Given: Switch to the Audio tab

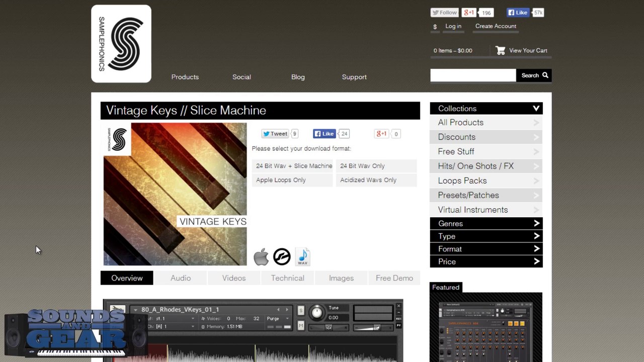Looking at the screenshot, I should coord(181,278).
